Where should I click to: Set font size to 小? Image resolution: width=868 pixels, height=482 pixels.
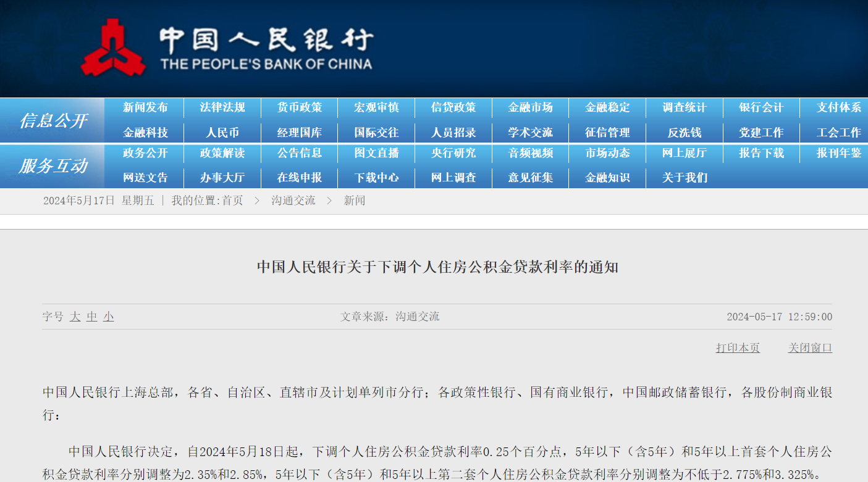tap(109, 317)
